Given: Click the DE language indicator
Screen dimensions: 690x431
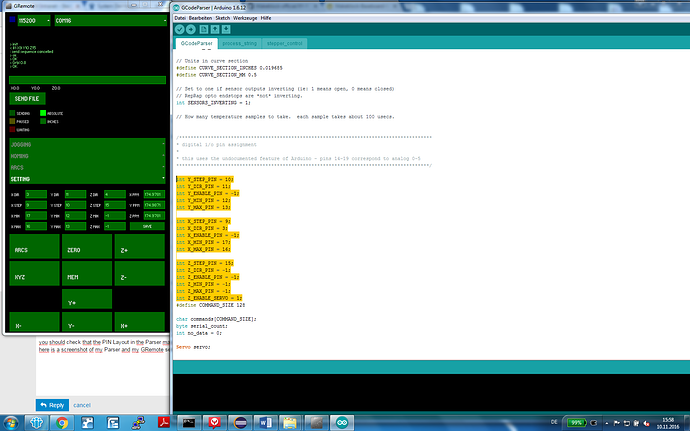Looking at the screenshot, I should click(554, 422).
